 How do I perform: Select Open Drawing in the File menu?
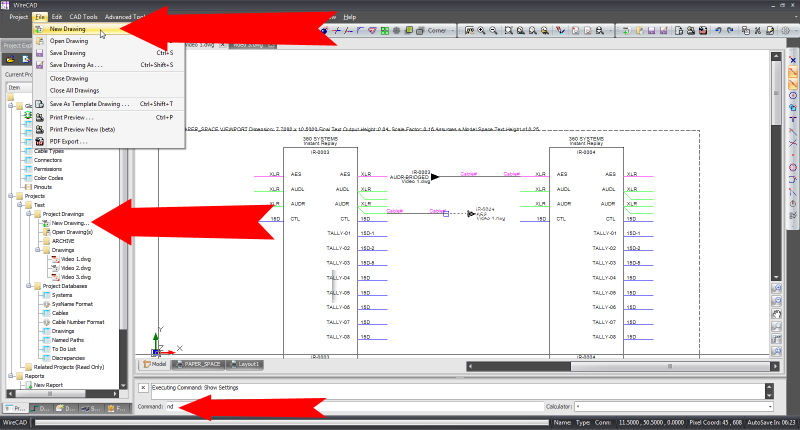(x=108, y=41)
